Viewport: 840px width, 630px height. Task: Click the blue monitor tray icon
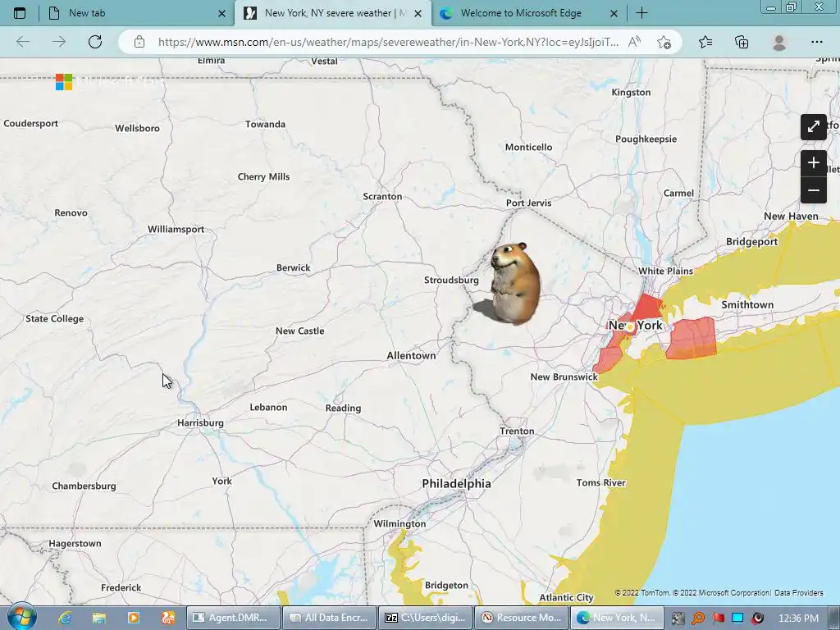pos(737,619)
